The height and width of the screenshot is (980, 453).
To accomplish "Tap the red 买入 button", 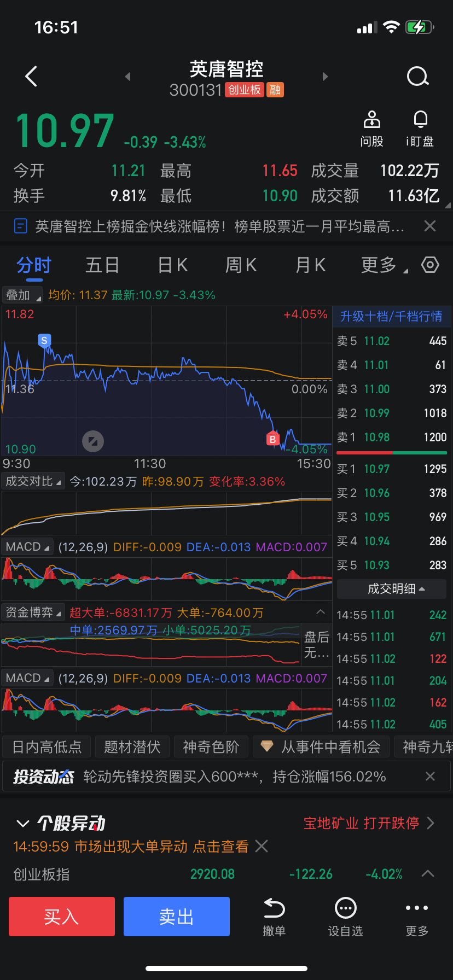I will pos(62,917).
